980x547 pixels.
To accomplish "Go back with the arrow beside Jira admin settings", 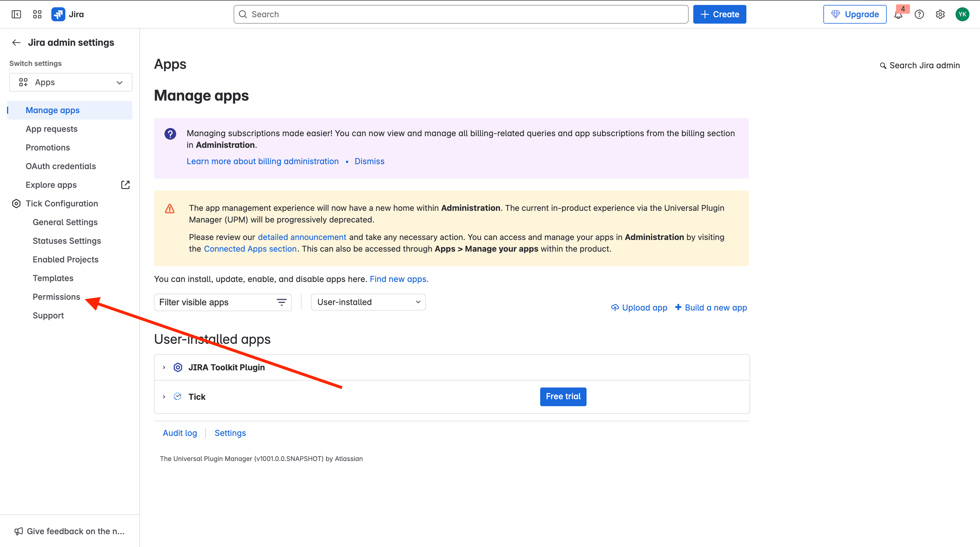I will [x=16, y=43].
